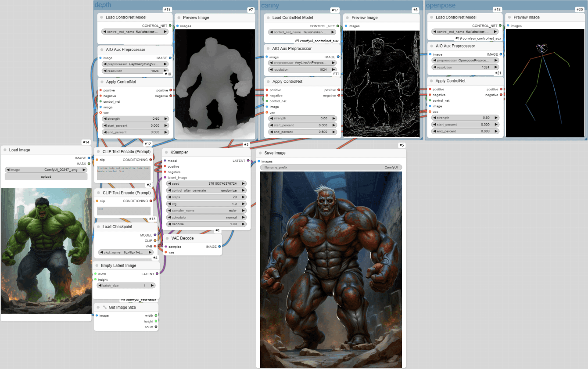Screen dimensions: 588x369
Task: Collapse the depth group's Preview Image node
Action: click(x=179, y=18)
